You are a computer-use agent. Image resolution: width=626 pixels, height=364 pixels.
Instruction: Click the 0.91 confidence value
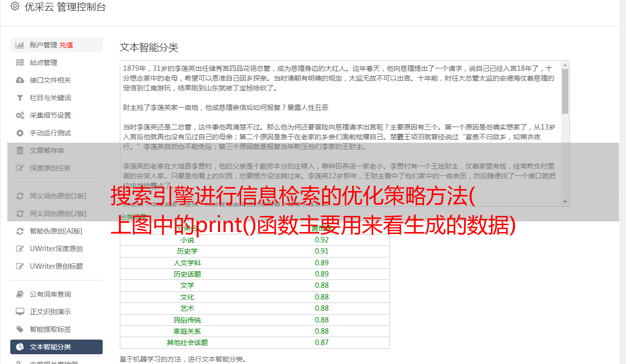(x=322, y=251)
